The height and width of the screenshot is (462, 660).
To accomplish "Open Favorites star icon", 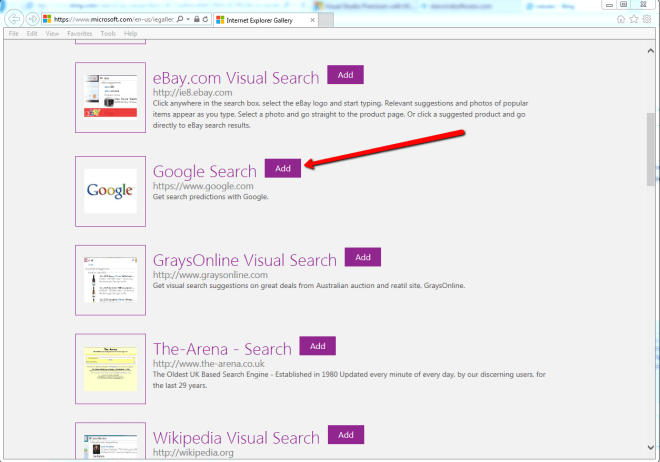I will click(x=635, y=19).
